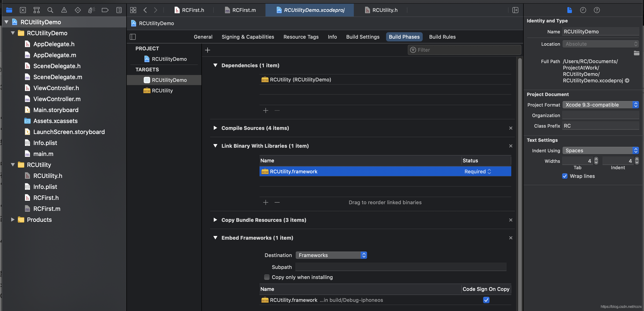
Task: Expand the Compile Sources section
Action: (x=215, y=128)
